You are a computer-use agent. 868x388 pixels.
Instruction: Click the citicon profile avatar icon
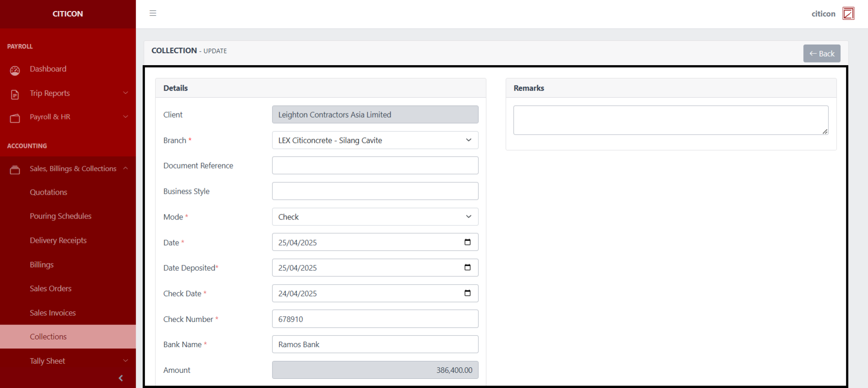[x=848, y=14]
